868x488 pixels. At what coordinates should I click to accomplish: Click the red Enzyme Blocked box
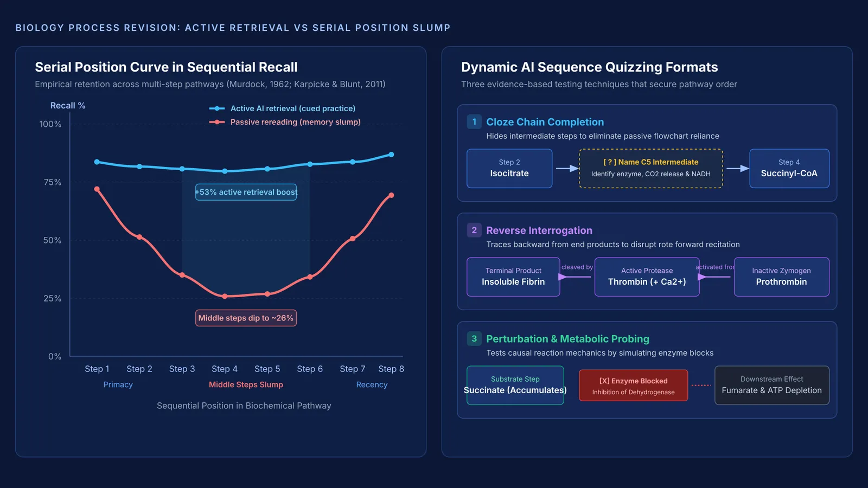coord(633,386)
